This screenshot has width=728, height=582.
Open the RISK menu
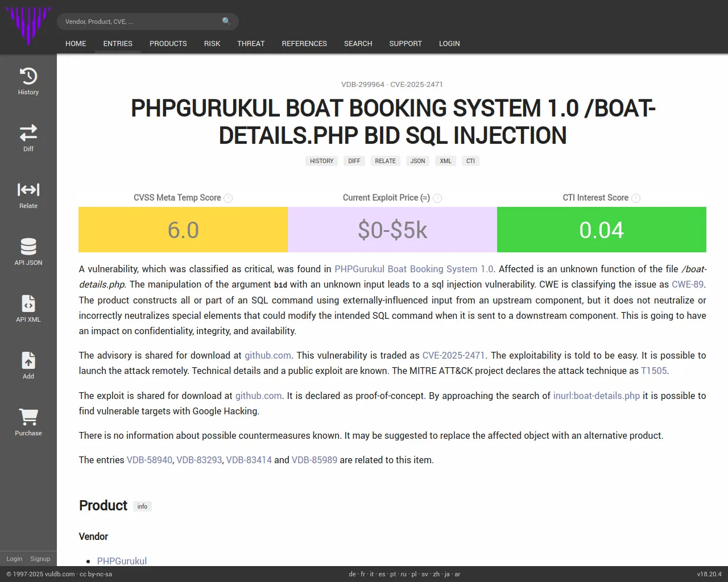tap(212, 43)
